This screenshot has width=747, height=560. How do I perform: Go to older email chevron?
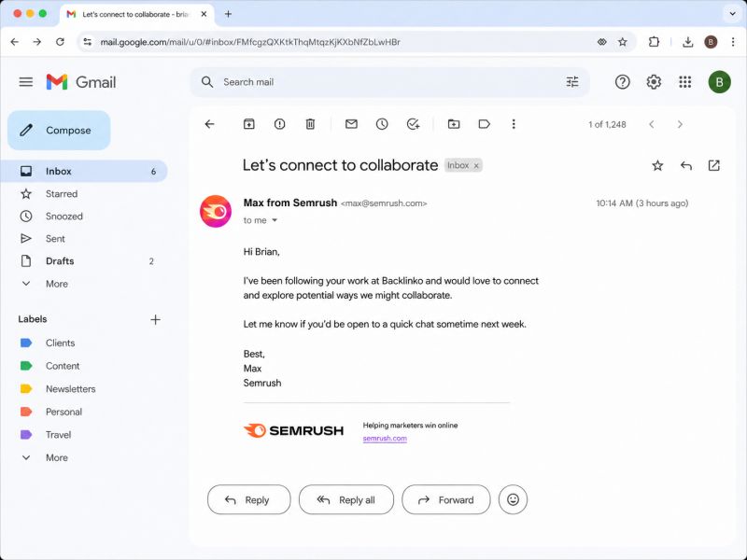[680, 124]
